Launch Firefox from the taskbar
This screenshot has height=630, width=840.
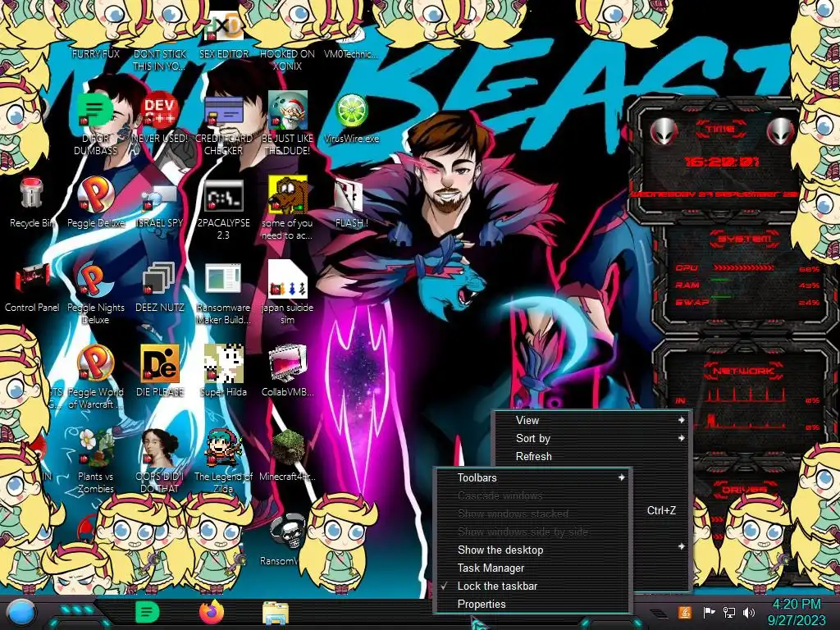click(212, 612)
